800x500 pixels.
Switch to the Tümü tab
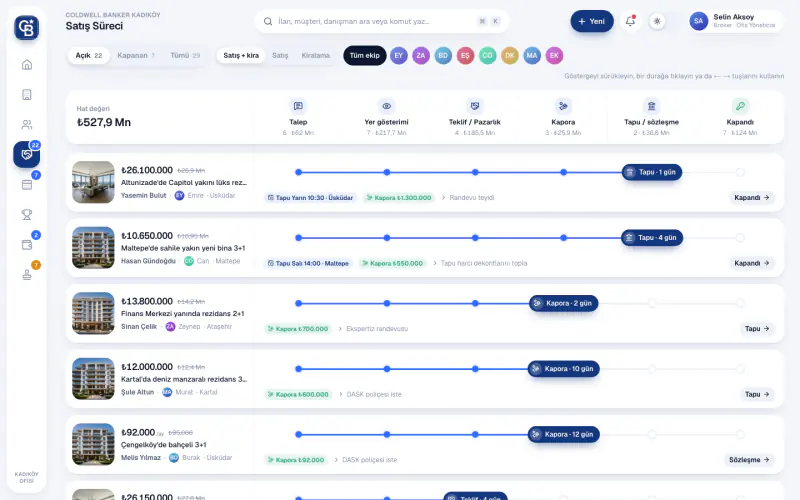[185, 56]
